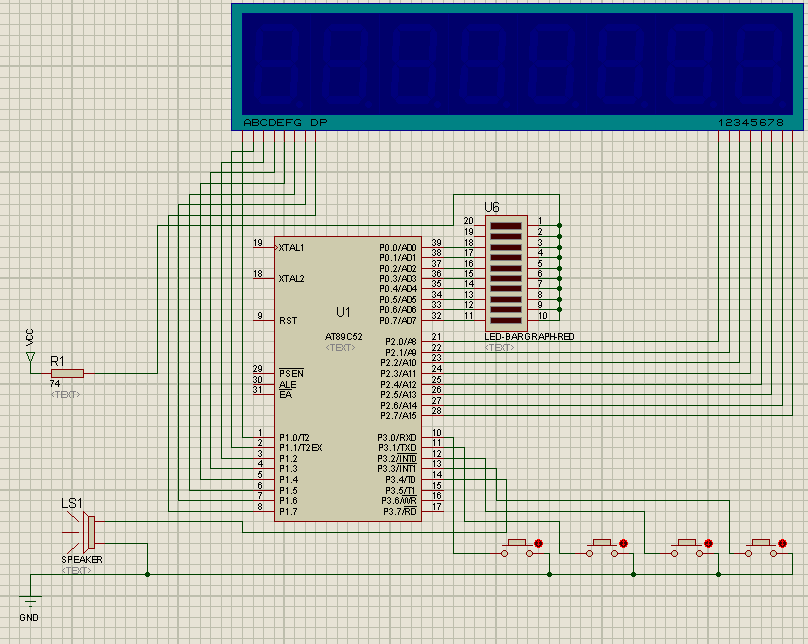This screenshot has width=808, height=644.
Task: Click the P2.4/A12 pin label
Action: (398, 384)
